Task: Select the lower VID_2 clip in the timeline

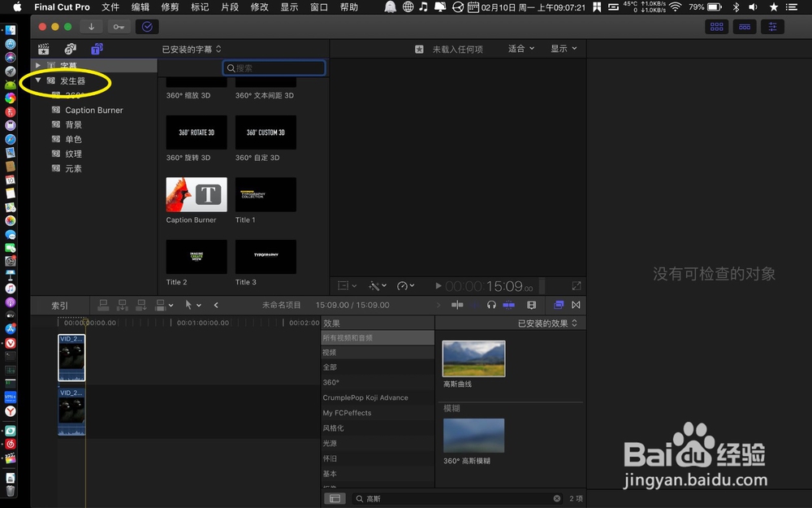Action: click(71, 411)
